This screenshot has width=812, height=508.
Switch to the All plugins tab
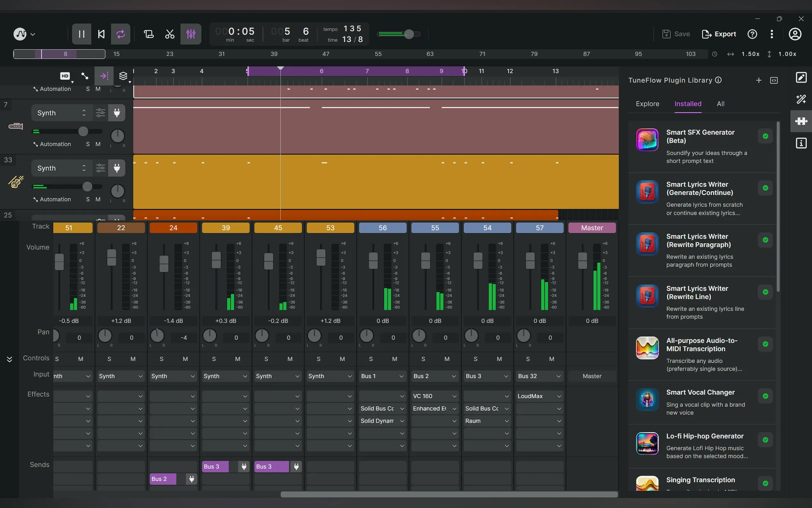tap(720, 104)
